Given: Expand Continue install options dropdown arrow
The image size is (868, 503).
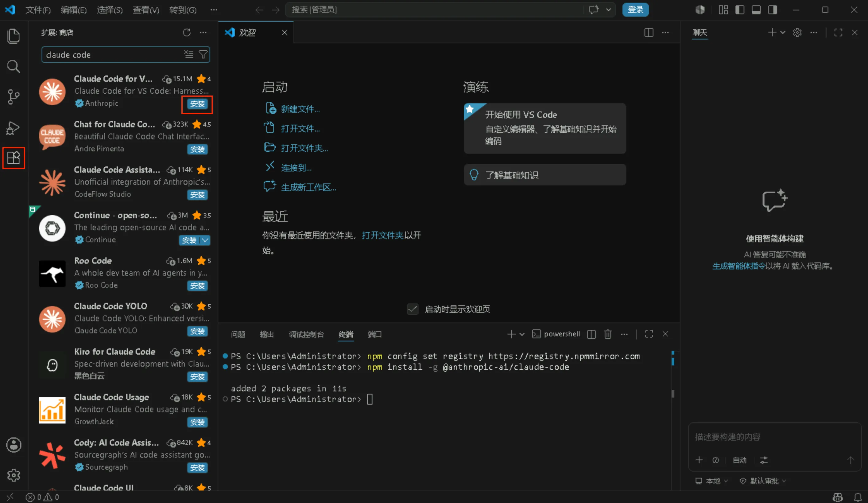Looking at the screenshot, I should point(205,240).
